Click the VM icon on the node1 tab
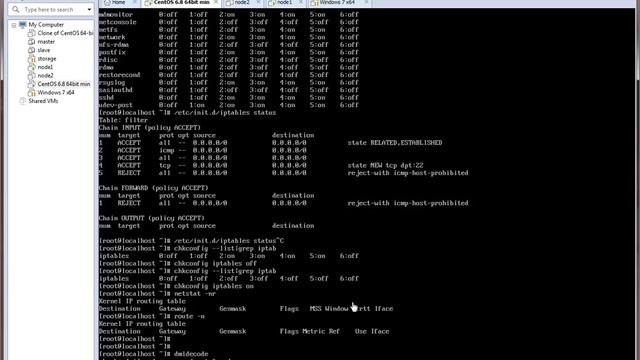 272,3
